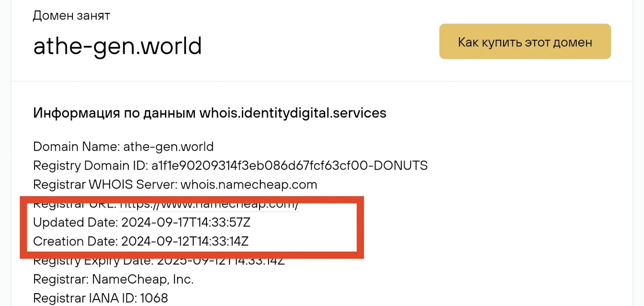Click the whois.namecheap.com server value
The width and height of the screenshot is (644, 306).
click(249, 185)
